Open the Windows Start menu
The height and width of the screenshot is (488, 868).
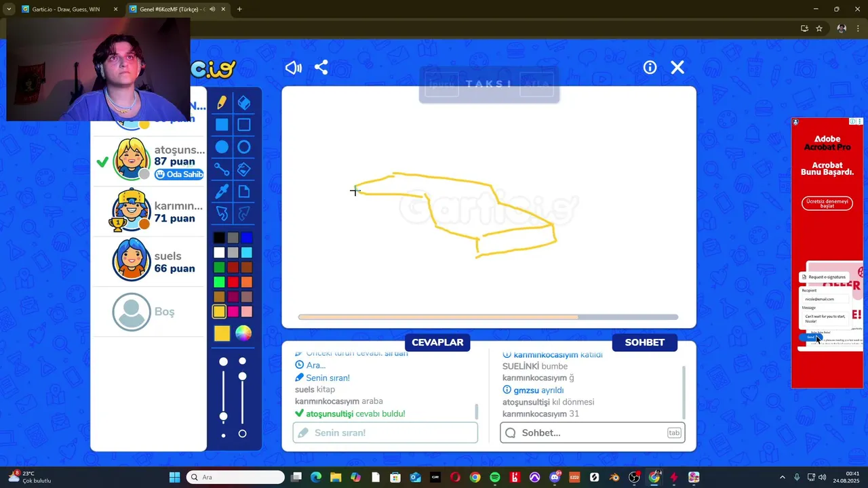(x=174, y=477)
